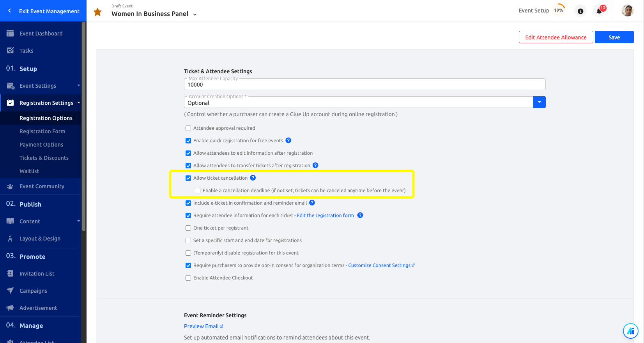Screen dimensions: 644x343
Task: Collapse the Registration Settings submenu arrow
Action: tap(78, 103)
